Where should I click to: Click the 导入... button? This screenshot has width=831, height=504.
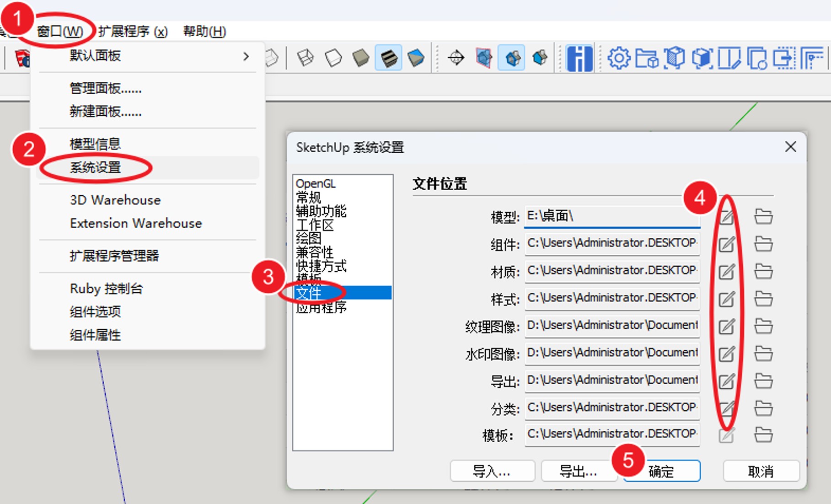492,471
